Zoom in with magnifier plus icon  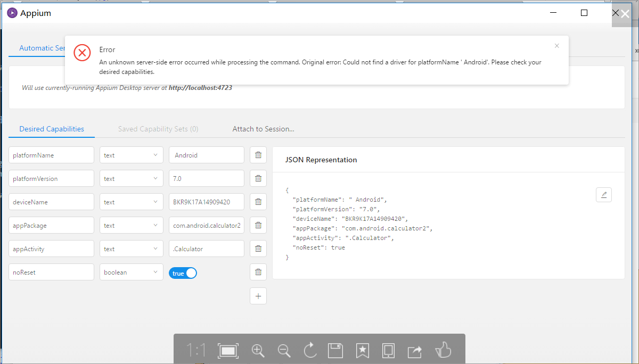tap(258, 350)
